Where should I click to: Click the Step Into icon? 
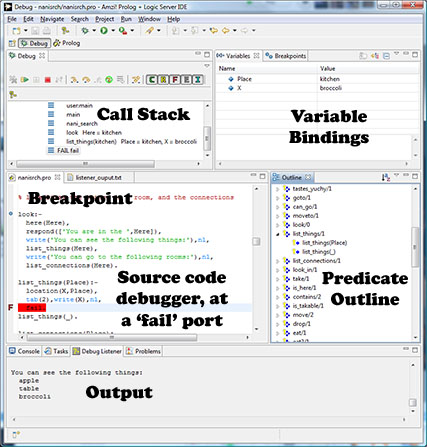click(x=74, y=80)
